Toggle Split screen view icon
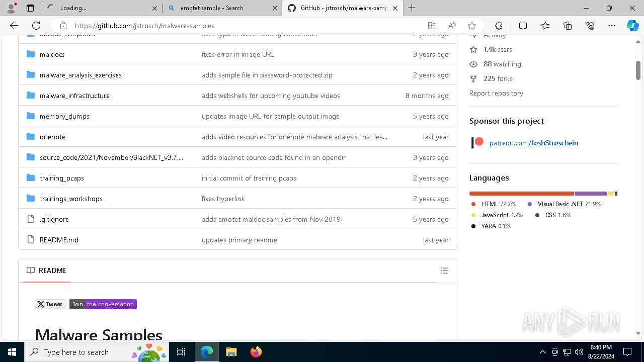This screenshot has height=362, width=644. tap(523, 26)
